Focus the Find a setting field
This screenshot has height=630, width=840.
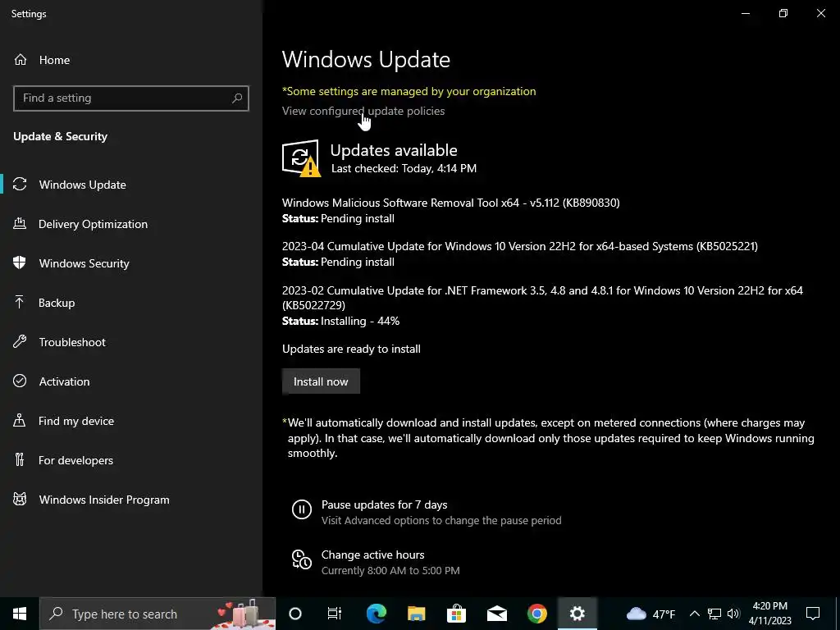(130, 98)
